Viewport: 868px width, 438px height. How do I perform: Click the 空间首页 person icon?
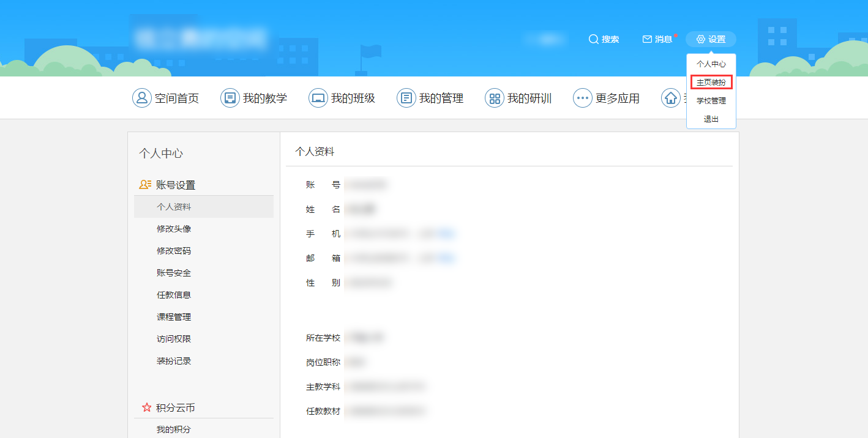point(142,98)
